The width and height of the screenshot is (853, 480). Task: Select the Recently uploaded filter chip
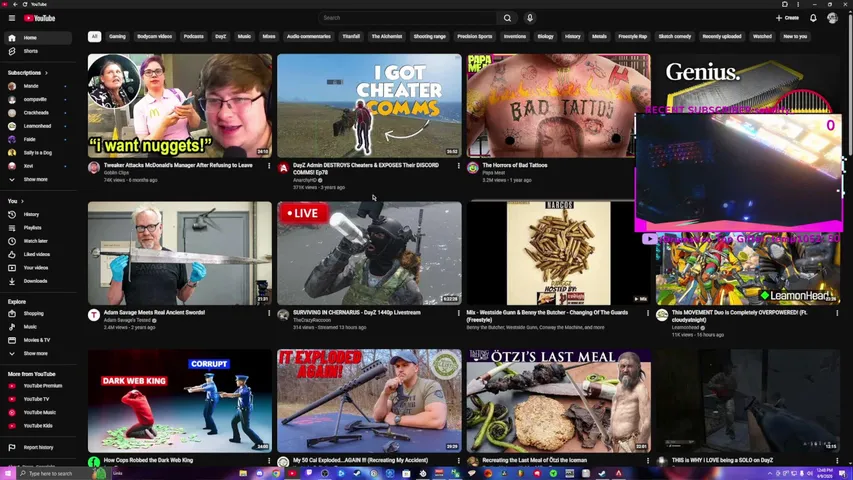click(721, 36)
